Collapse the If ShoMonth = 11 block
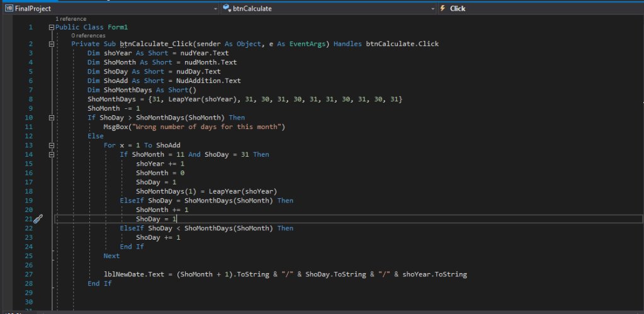This screenshot has height=314, width=644. coord(51,155)
